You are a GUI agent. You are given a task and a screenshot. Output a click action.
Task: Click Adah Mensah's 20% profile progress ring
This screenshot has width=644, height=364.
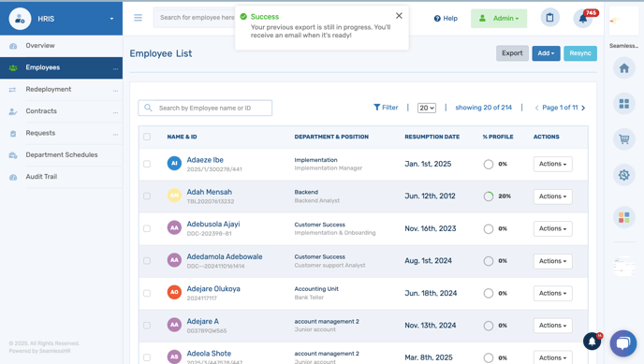pos(488,197)
